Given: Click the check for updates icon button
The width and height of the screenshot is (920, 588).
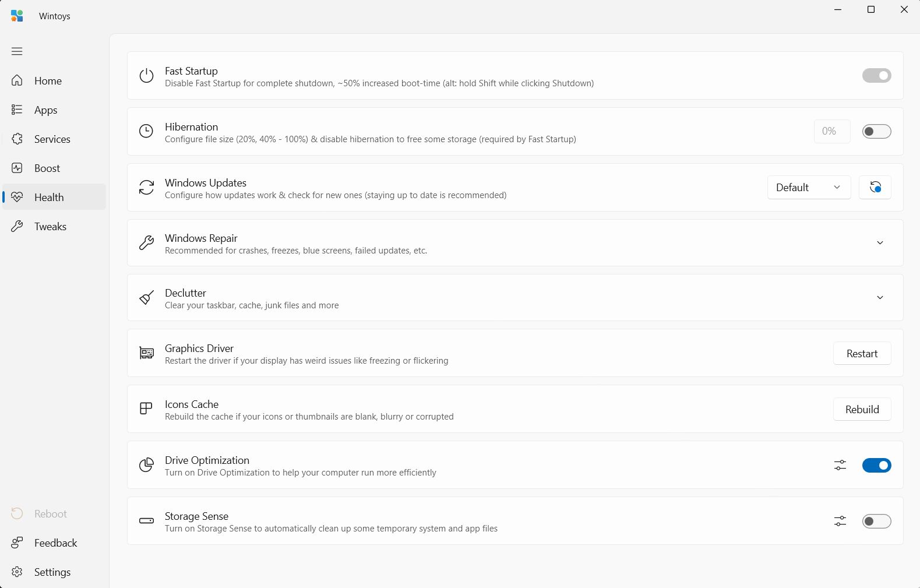Looking at the screenshot, I should 875,187.
